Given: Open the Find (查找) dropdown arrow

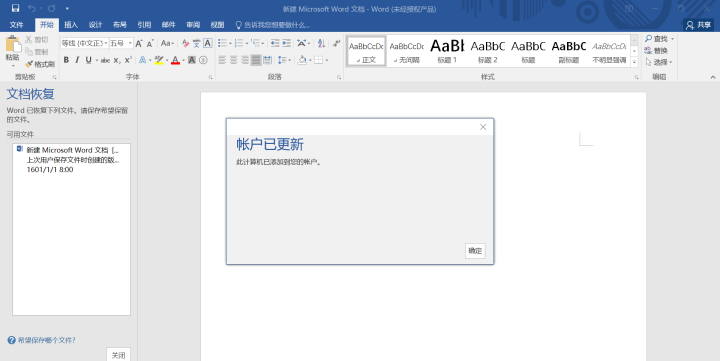Looking at the screenshot, I should tap(673, 39).
